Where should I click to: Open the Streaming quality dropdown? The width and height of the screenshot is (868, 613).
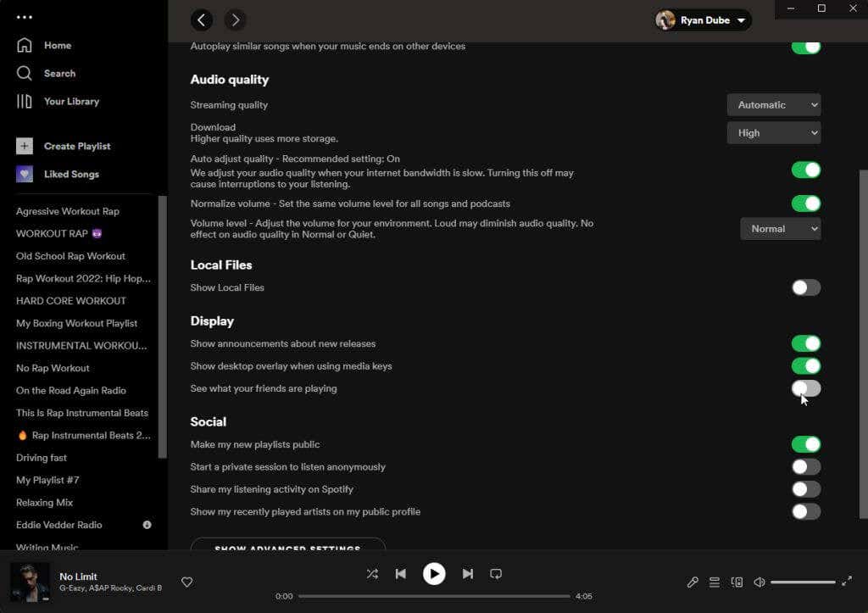click(x=774, y=104)
